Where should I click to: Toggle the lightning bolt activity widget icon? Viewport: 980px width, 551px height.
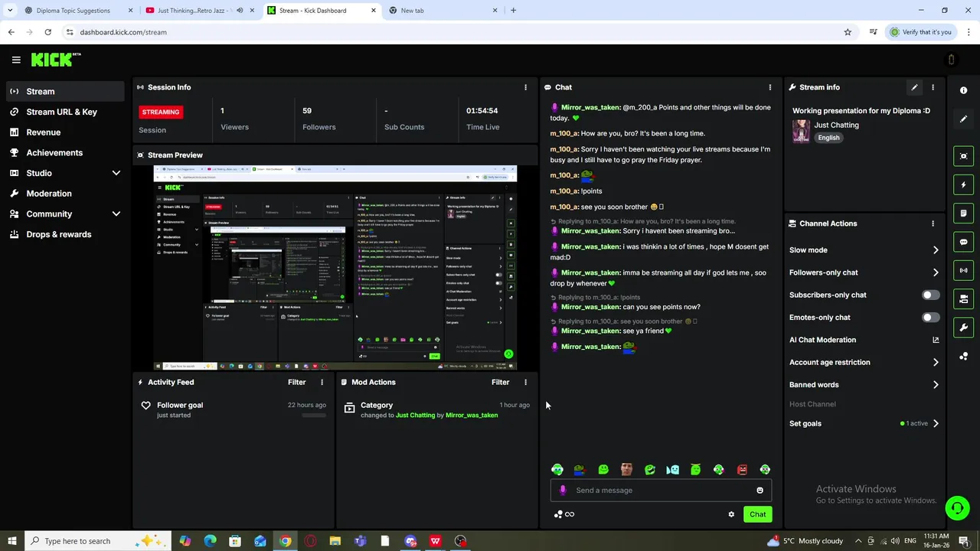[x=963, y=184]
